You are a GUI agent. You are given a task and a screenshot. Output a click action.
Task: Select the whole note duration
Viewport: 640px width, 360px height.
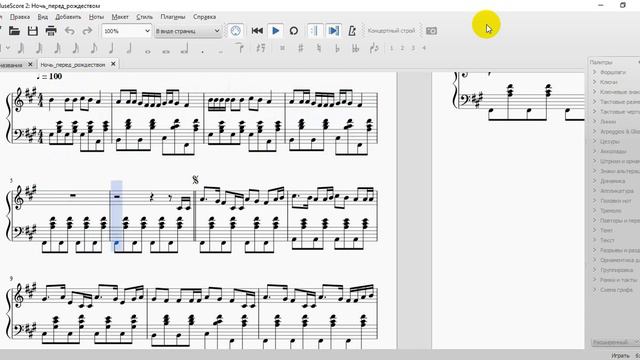click(148, 51)
